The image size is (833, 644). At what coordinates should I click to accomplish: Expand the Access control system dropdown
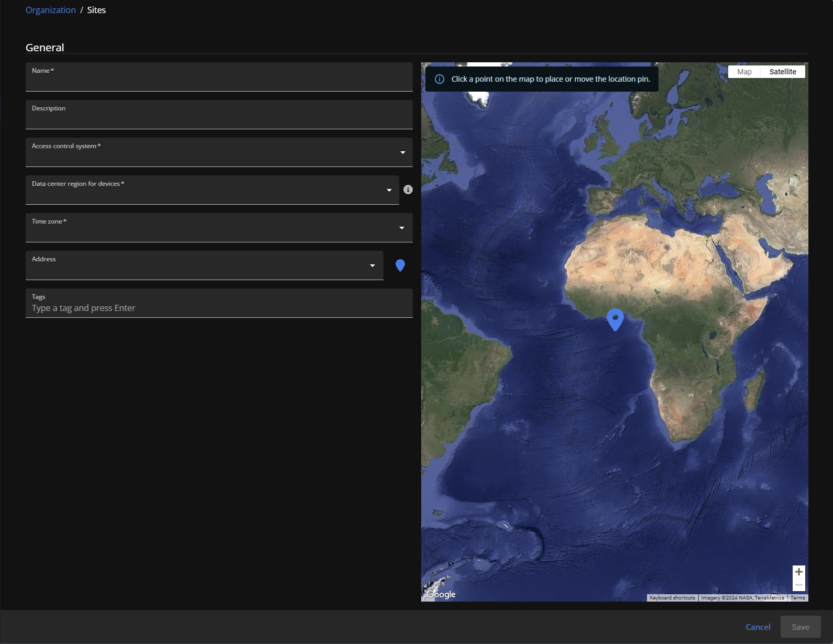[402, 152]
